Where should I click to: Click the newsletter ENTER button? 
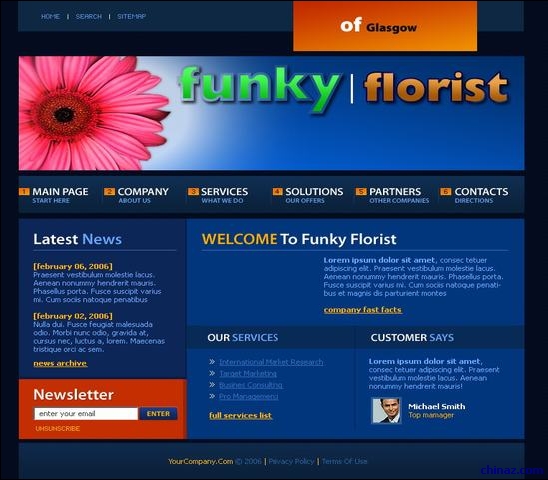tap(158, 414)
